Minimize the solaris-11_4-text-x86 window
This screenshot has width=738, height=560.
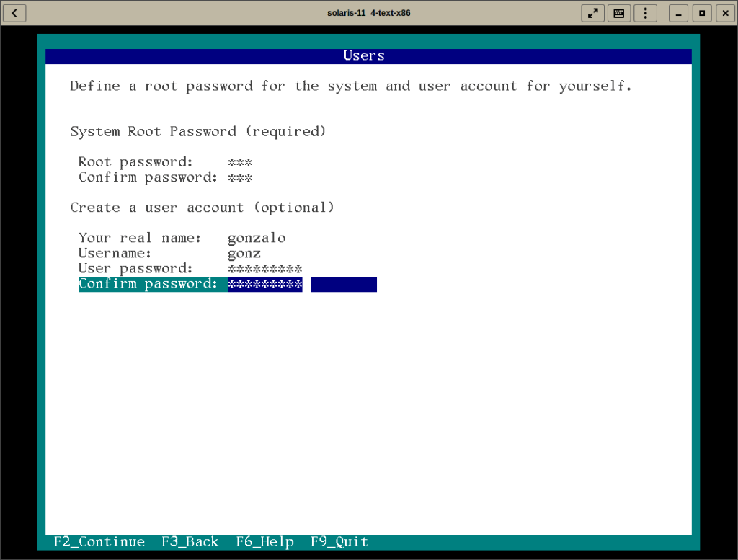point(678,13)
